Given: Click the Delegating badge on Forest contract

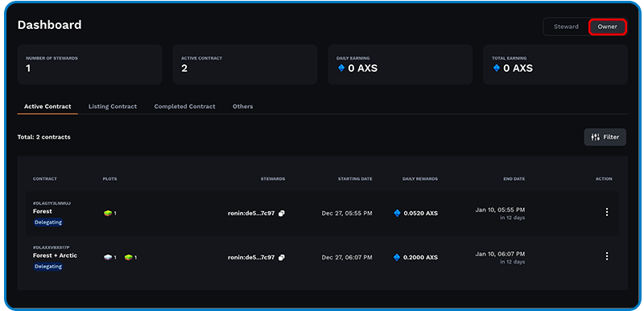Looking at the screenshot, I should pyautogui.click(x=48, y=222).
